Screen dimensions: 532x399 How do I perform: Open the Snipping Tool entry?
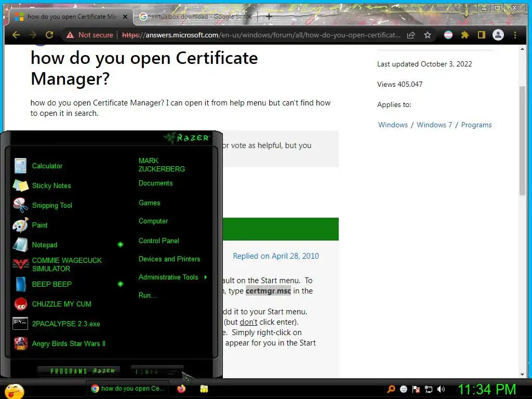point(52,205)
